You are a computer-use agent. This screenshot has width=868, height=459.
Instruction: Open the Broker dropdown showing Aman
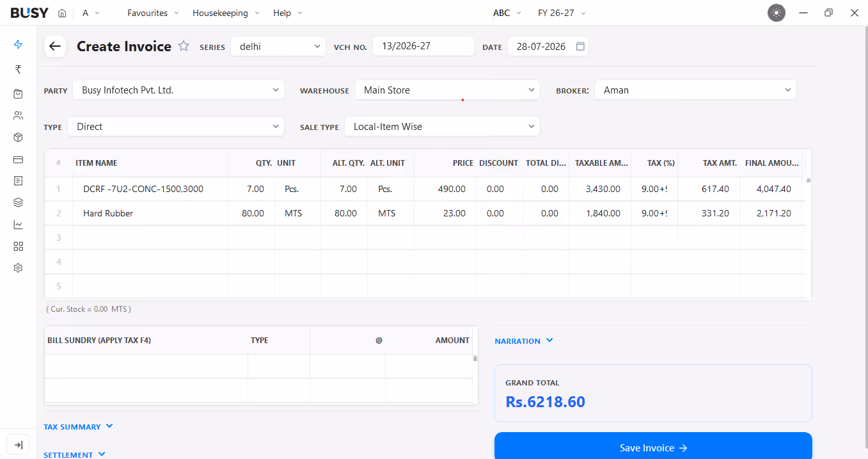pos(695,90)
